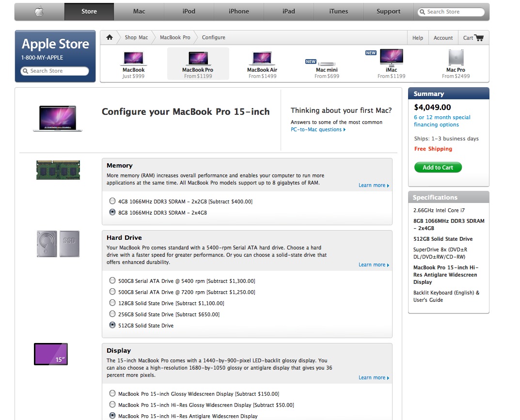
Task: Click the memory module thumbnail image
Action: (x=58, y=170)
